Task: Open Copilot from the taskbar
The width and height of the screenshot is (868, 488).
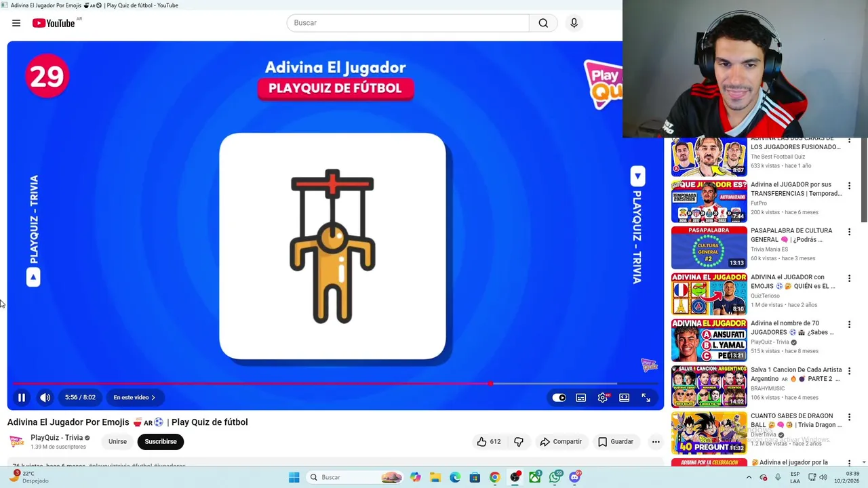Action: click(415, 478)
